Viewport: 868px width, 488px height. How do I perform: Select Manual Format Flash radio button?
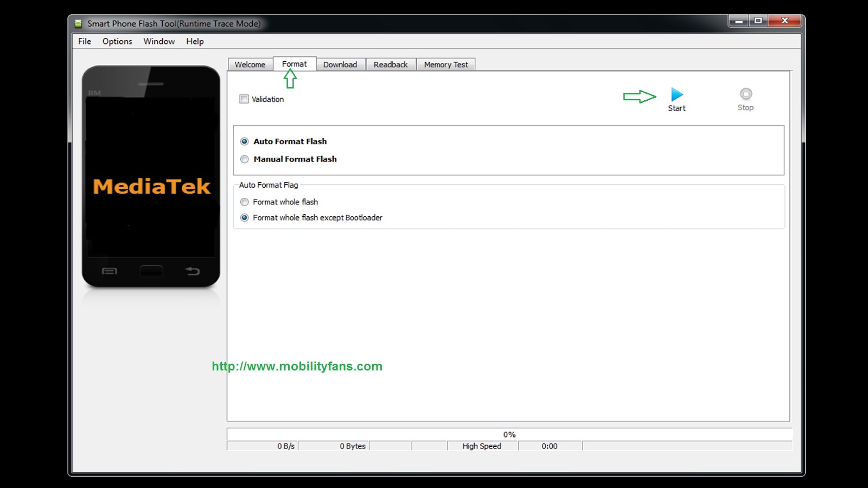(244, 159)
